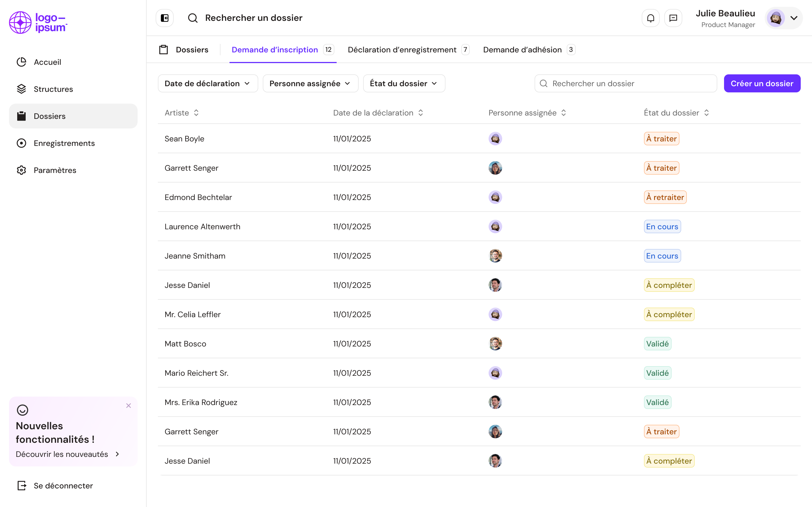This screenshot has width=812, height=507.
Task: Expand the Date de déclaration filter
Action: tap(208, 83)
